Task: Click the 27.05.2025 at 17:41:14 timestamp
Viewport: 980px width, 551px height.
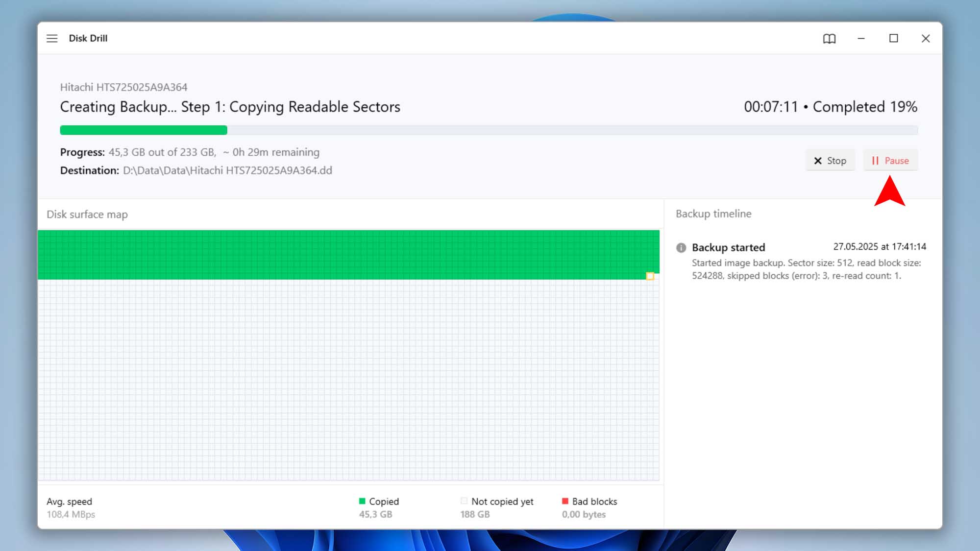Action: point(880,246)
